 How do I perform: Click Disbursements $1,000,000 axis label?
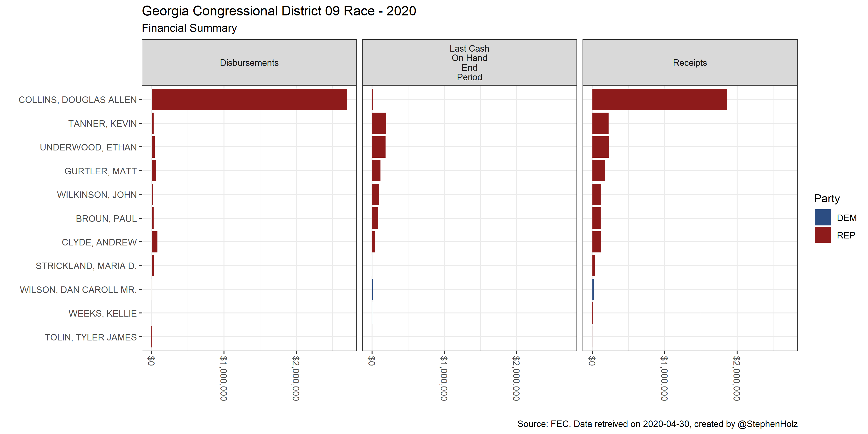coord(224,378)
